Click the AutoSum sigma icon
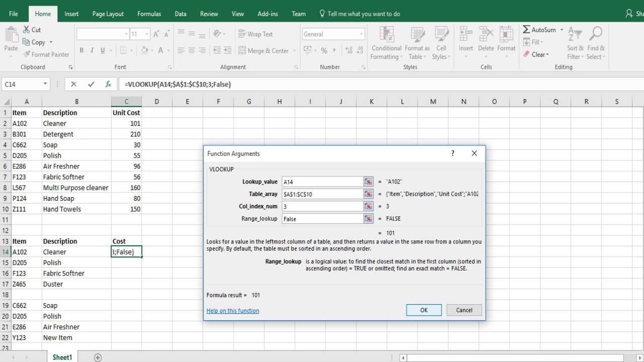Image resolution: width=644 pixels, height=362 pixels. coord(526,30)
